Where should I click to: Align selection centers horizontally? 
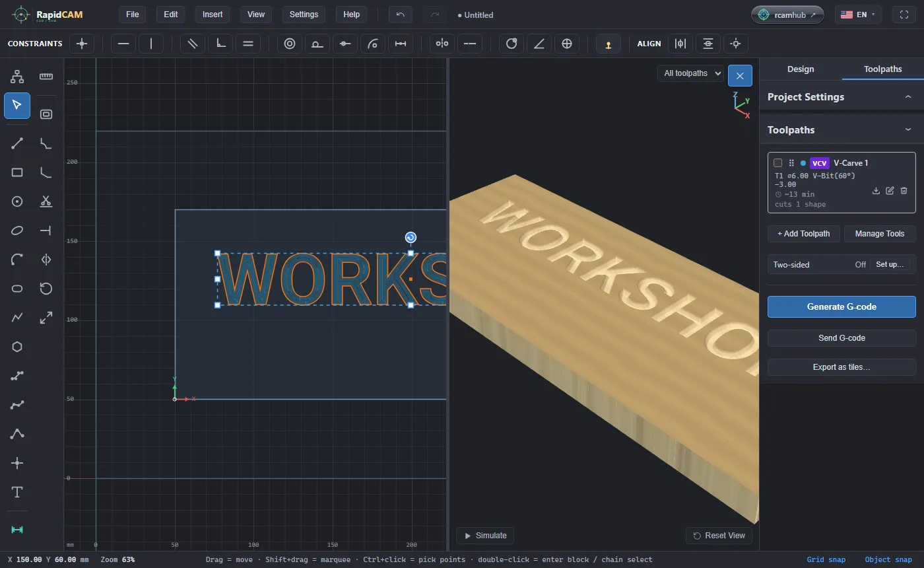680,44
